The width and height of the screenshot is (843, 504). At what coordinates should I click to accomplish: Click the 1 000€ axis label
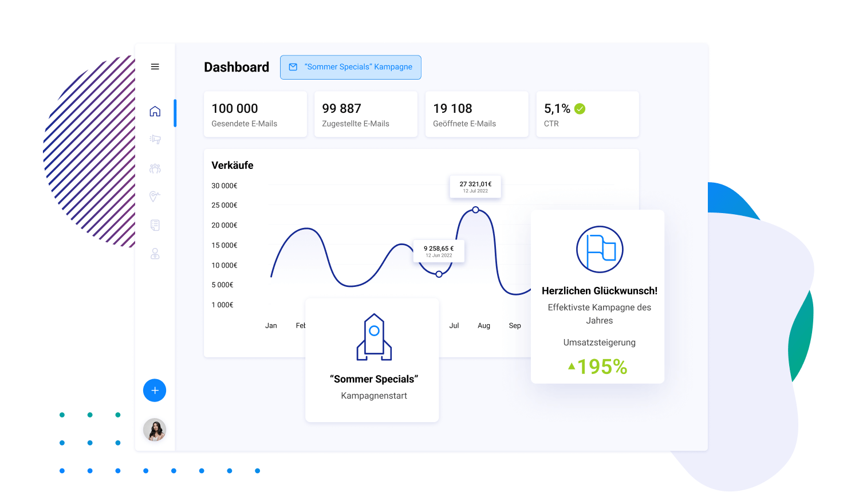[x=223, y=305]
